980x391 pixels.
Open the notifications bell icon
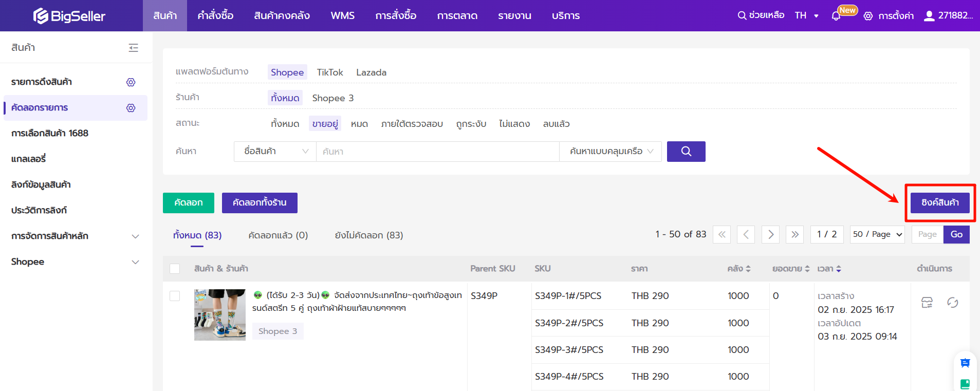point(836,16)
